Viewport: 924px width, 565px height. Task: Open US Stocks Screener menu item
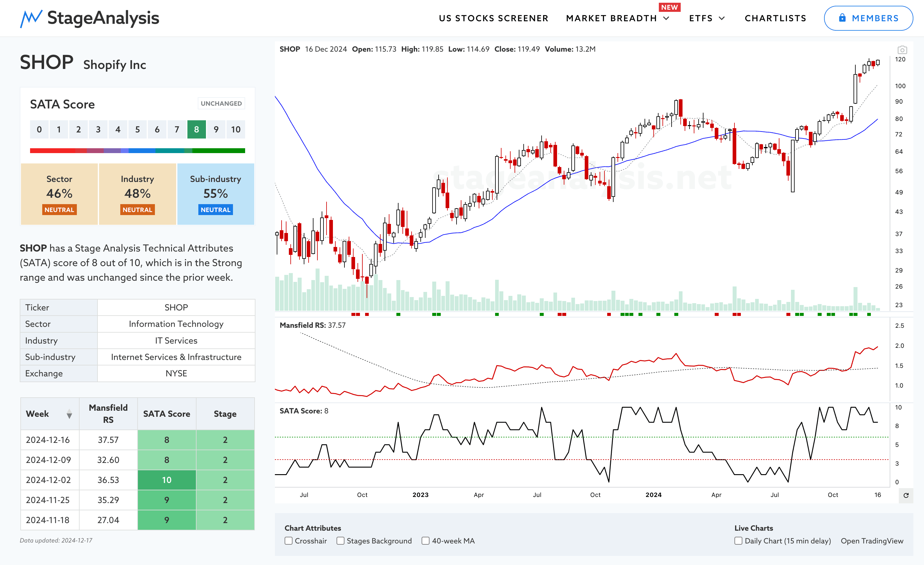494,18
